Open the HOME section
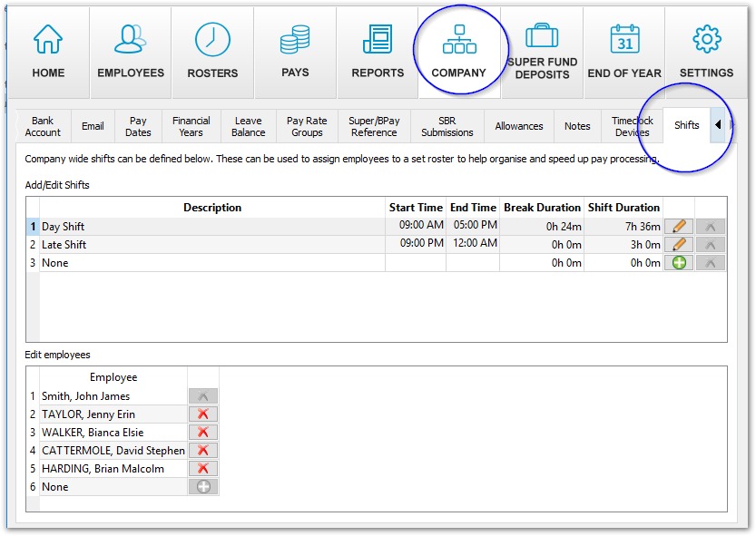 (48, 52)
